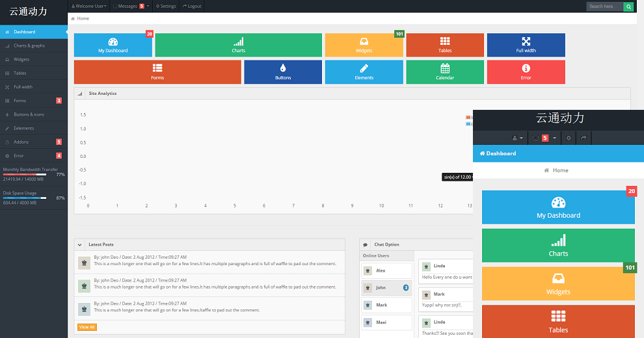Screen dimensions: 644x338
Task: Click the orange View All button
Action: pyautogui.click(x=87, y=327)
